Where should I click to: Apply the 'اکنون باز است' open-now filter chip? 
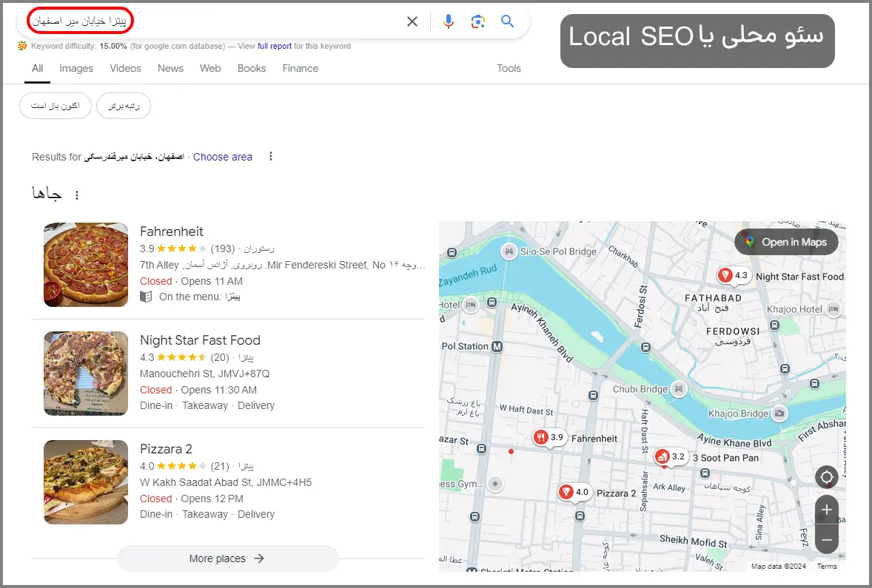point(55,106)
